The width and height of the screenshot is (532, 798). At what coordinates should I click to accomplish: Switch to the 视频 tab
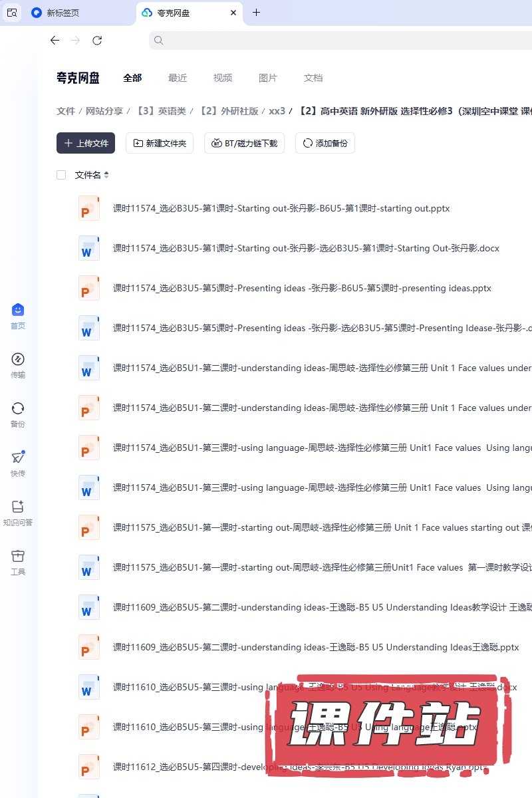point(223,78)
